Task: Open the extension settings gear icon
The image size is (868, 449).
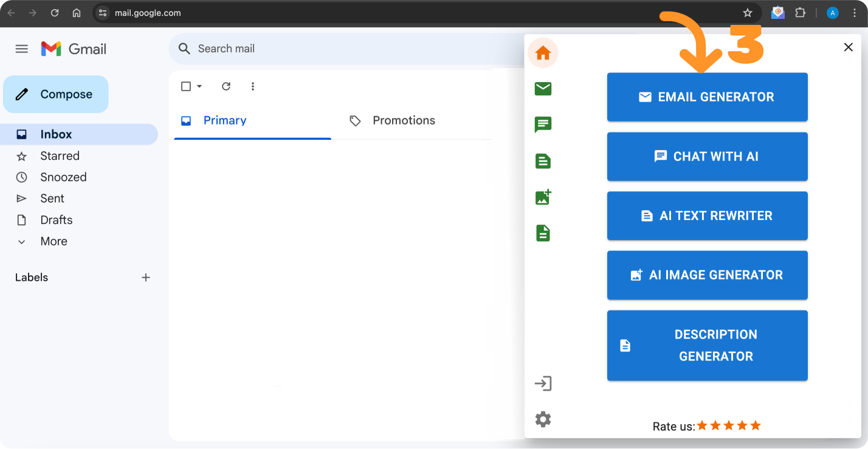Action: [543, 419]
